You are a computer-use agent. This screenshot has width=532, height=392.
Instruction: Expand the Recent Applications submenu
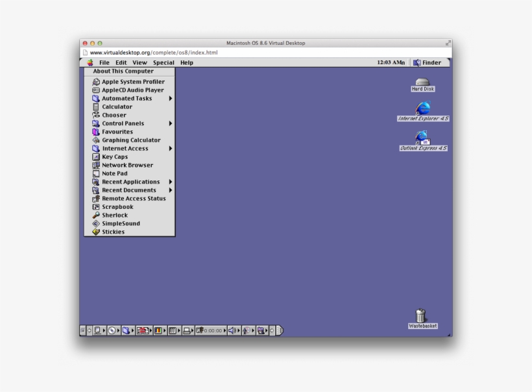(x=130, y=182)
